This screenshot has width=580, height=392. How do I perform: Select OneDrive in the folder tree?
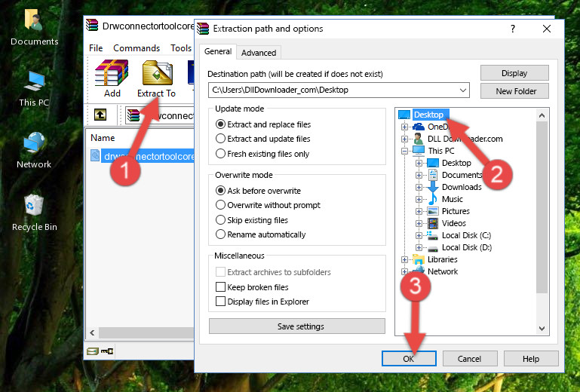pos(438,127)
